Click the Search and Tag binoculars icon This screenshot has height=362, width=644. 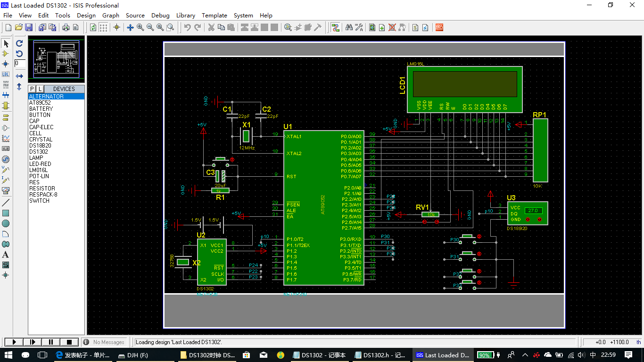pos(349,27)
